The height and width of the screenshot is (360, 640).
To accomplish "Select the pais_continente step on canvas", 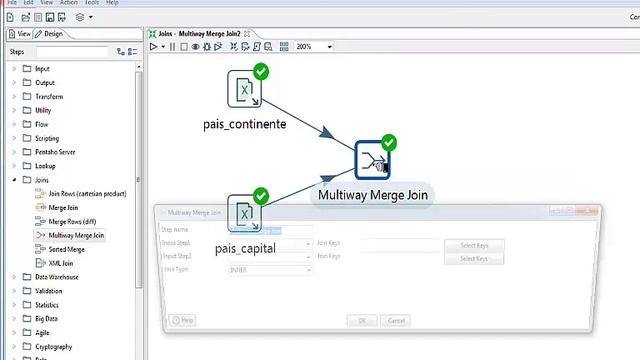I will [244, 89].
